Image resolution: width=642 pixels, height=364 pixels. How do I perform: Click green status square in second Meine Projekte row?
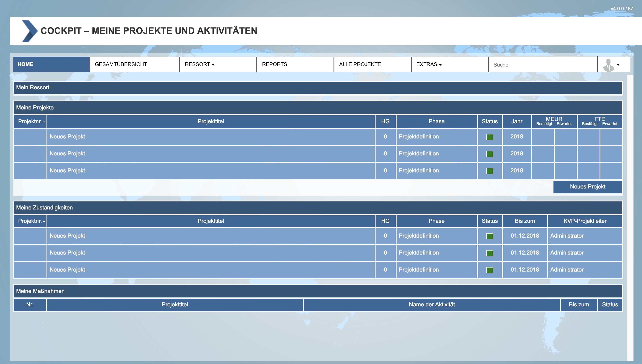point(489,154)
